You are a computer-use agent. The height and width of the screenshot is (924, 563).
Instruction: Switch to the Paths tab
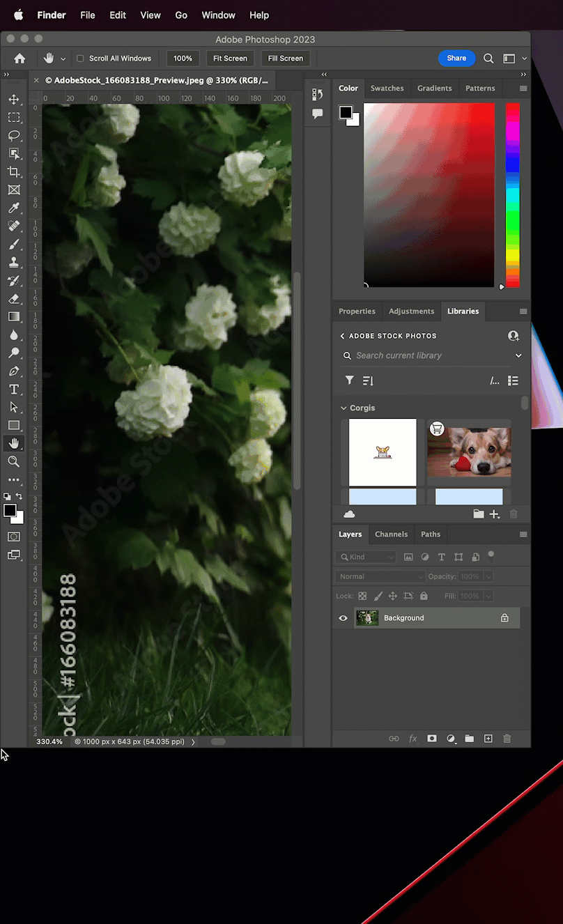tap(431, 534)
